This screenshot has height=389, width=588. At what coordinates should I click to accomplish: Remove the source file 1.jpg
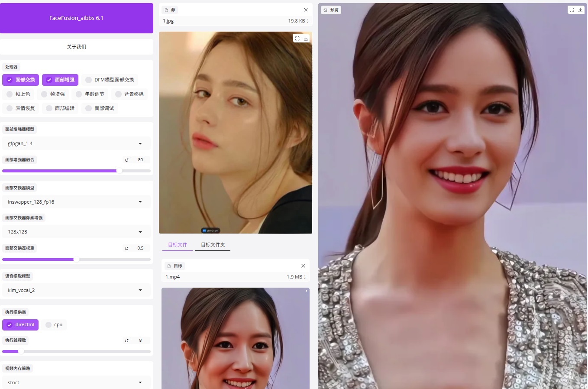306,10
